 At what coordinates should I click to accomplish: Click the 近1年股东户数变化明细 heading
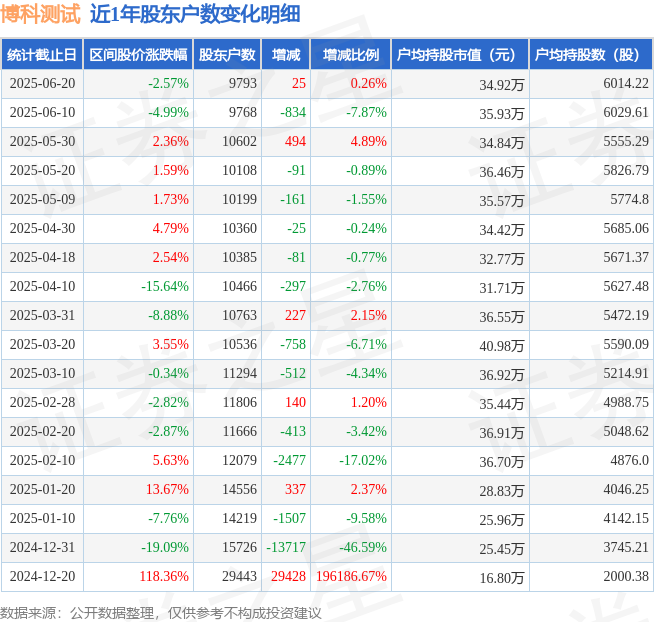click(195, 14)
